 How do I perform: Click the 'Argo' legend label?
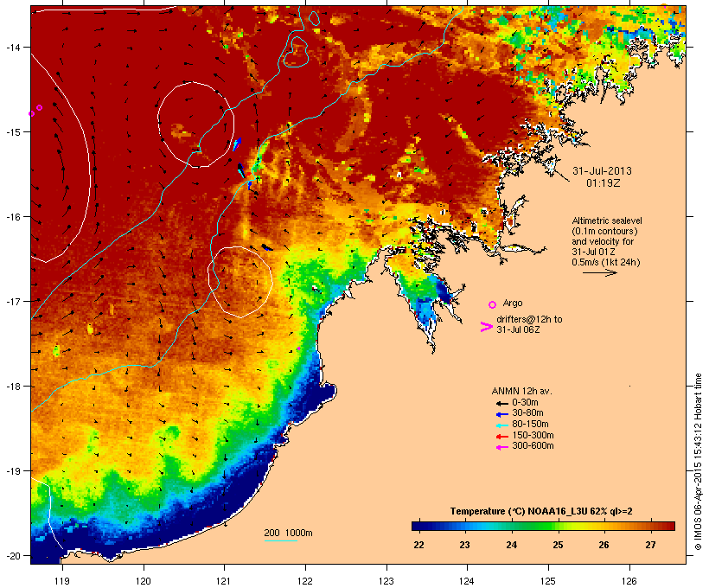click(x=513, y=303)
